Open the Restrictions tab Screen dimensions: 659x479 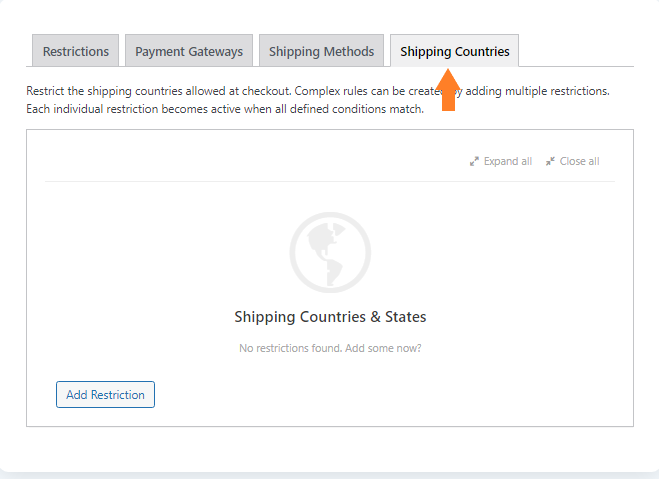pos(76,51)
